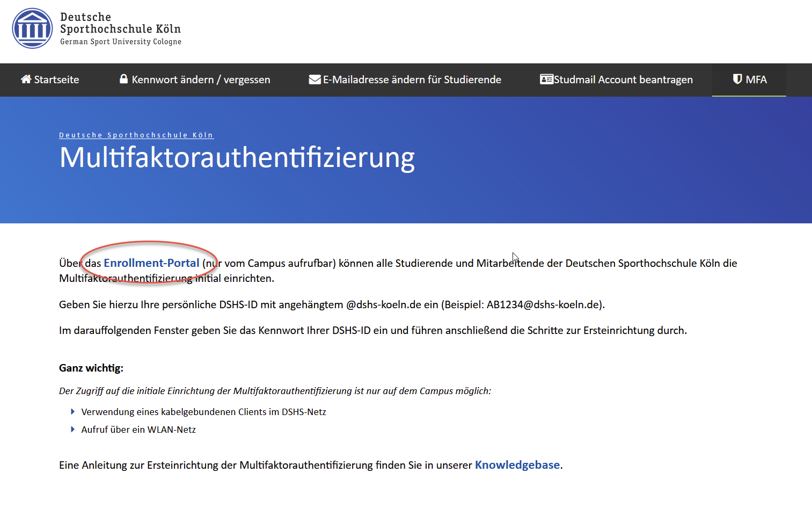This screenshot has width=812, height=516.
Task: Follow the Knowledgebase link
Action: (517, 465)
